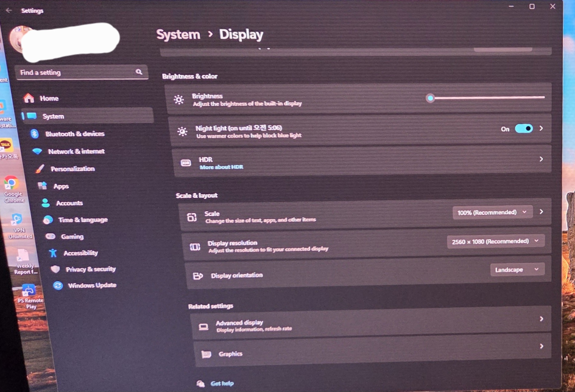Click the HDR badge icon
The image size is (575, 392).
click(x=186, y=163)
